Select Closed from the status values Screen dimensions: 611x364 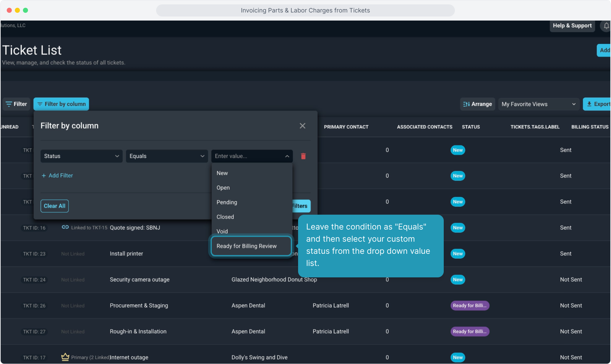click(225, 217)
